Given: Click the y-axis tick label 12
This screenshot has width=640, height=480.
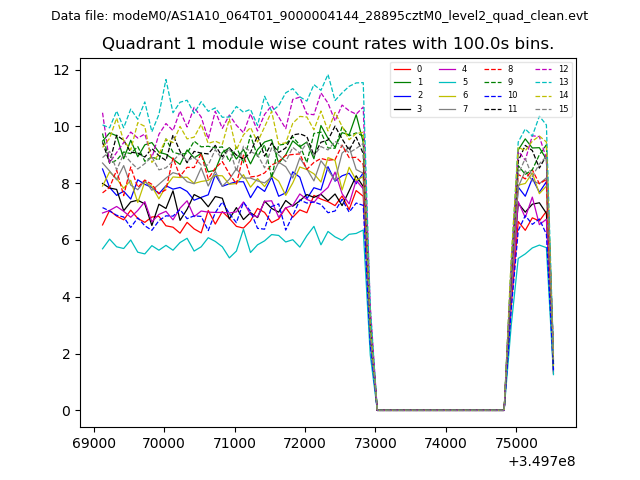Looking at the screenshot, I should click(62, 70).
